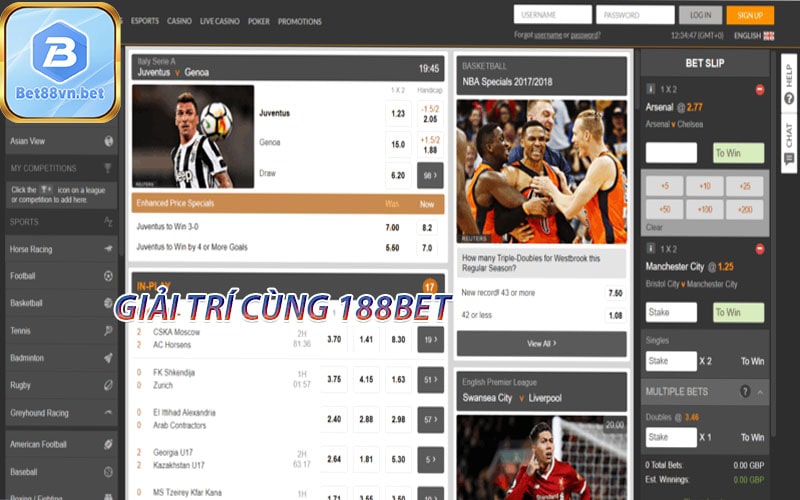
Task: Open the Esports menu
Action: point(145,21)
